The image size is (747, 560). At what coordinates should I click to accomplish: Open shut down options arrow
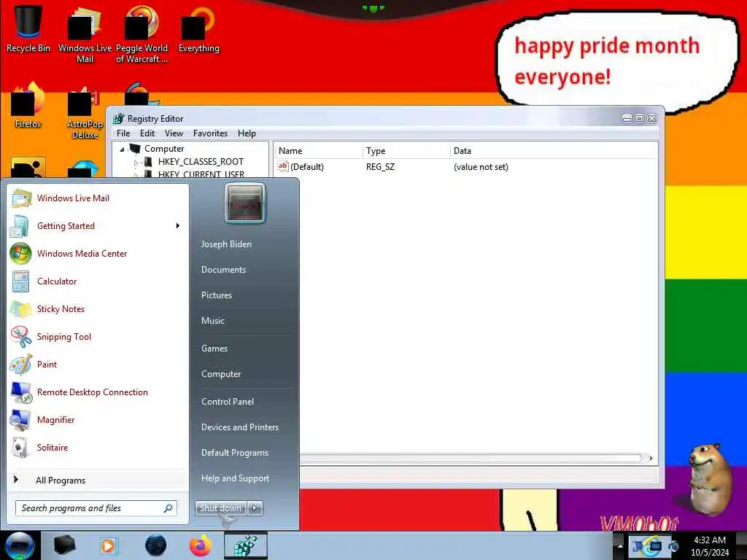coord(255,508)
